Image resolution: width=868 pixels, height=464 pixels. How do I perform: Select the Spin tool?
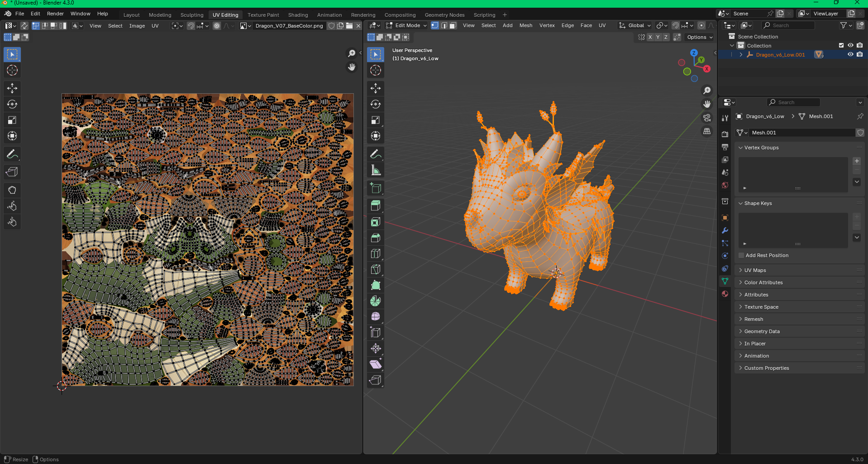(x=376, y=301)
